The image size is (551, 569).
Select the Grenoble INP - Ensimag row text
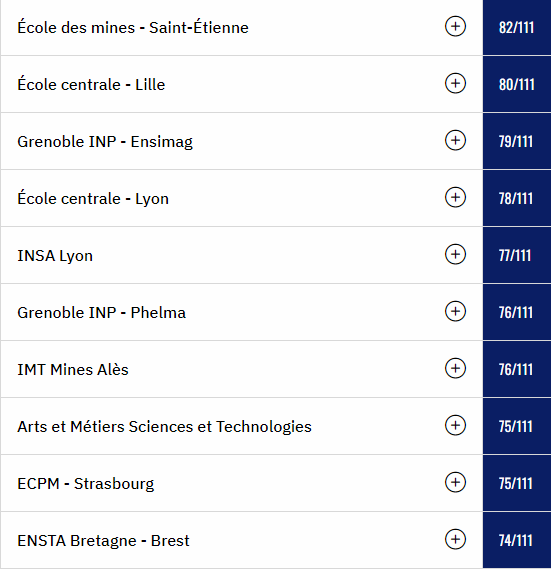105,142
